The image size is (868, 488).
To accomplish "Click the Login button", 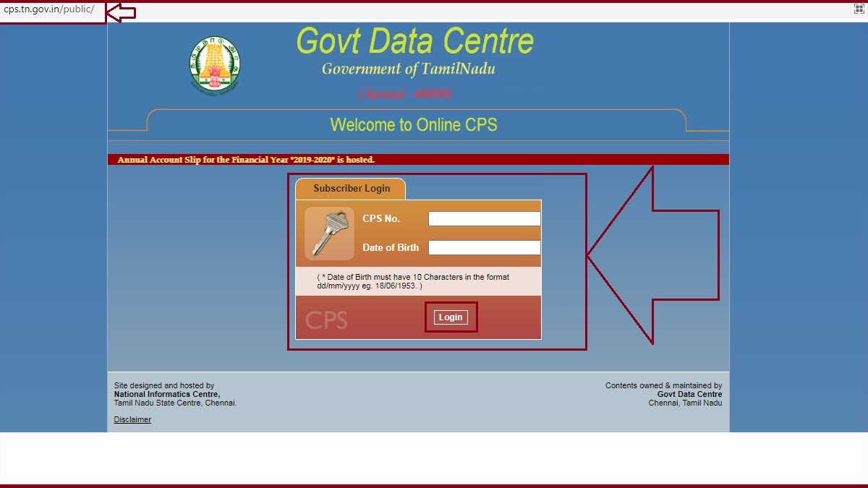I will click(450, 317).
